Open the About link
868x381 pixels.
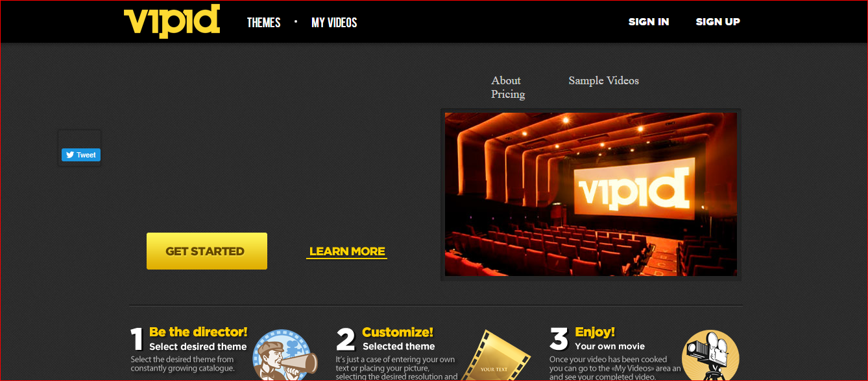[x=506, y=80]
